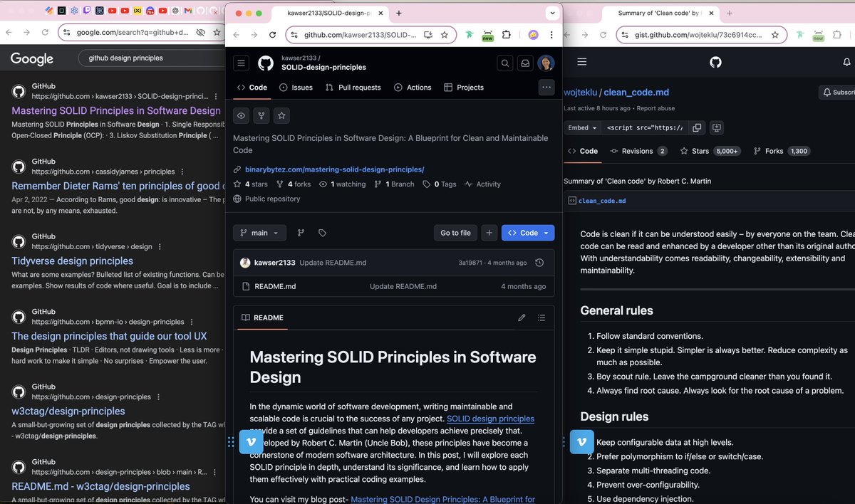The width and height of the screenshot is (855, 504).
Task: Open Chrome three-dot menu in middle window
Action: coord(551,35)
